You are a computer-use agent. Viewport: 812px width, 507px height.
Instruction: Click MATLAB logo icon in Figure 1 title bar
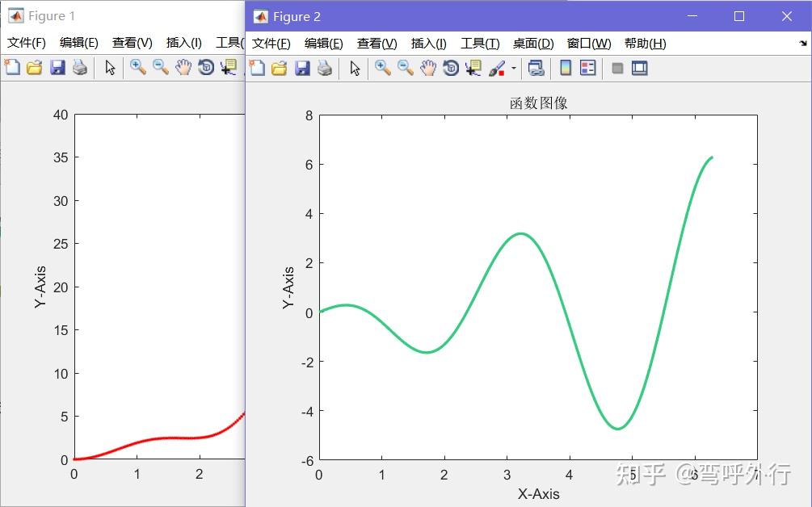(16, 16)
